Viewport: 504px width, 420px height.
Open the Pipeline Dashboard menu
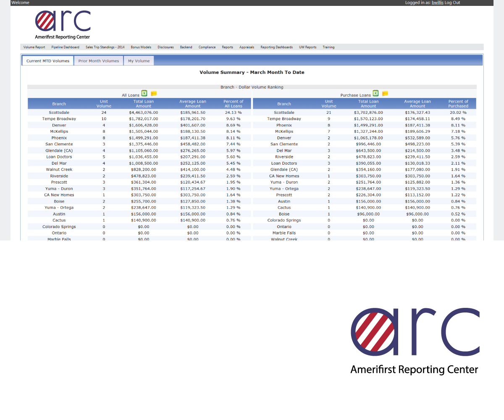pyautogui.click(x=65, y=47)
